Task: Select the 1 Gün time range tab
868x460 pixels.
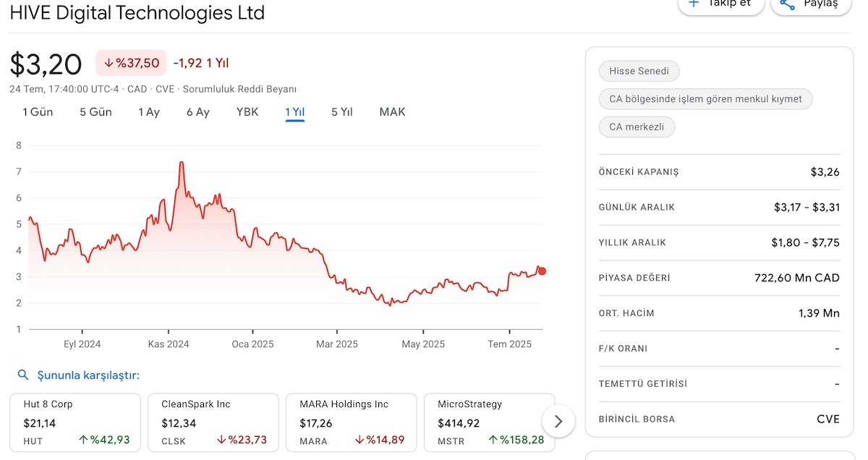Action: coord(38,112)
